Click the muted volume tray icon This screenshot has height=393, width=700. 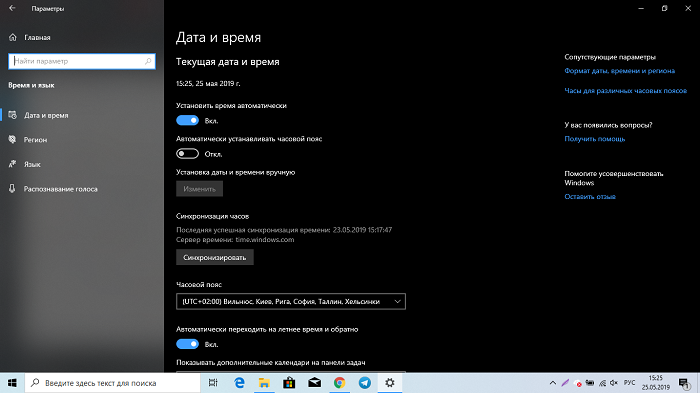point(614,383)
